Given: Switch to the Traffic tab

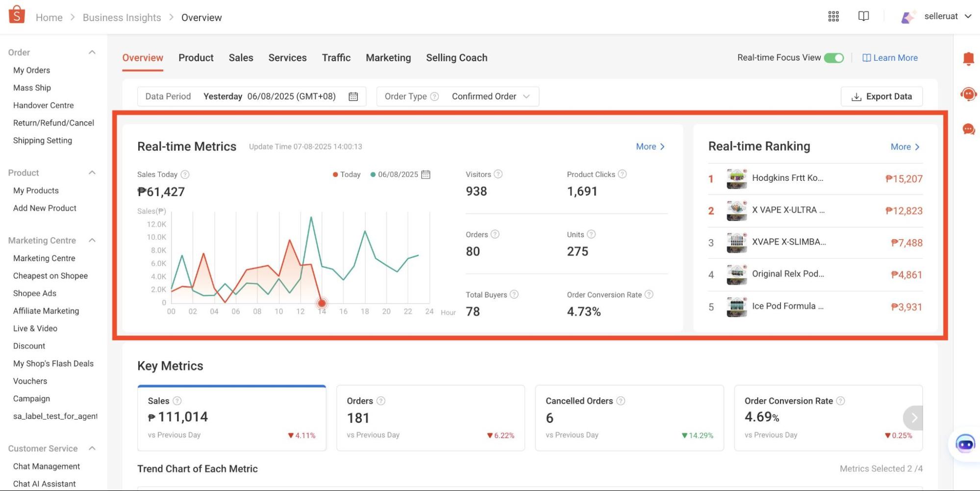Looking at the screenshot, I should coord(336,57).
